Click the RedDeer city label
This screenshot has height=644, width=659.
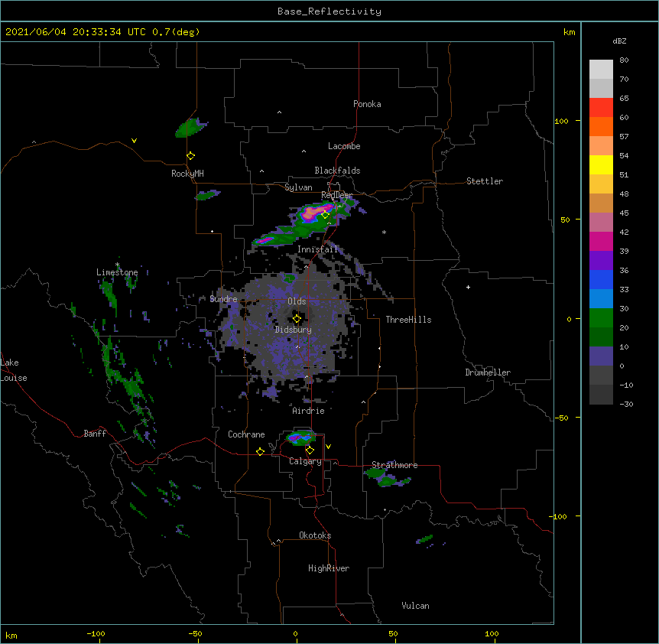337,195
